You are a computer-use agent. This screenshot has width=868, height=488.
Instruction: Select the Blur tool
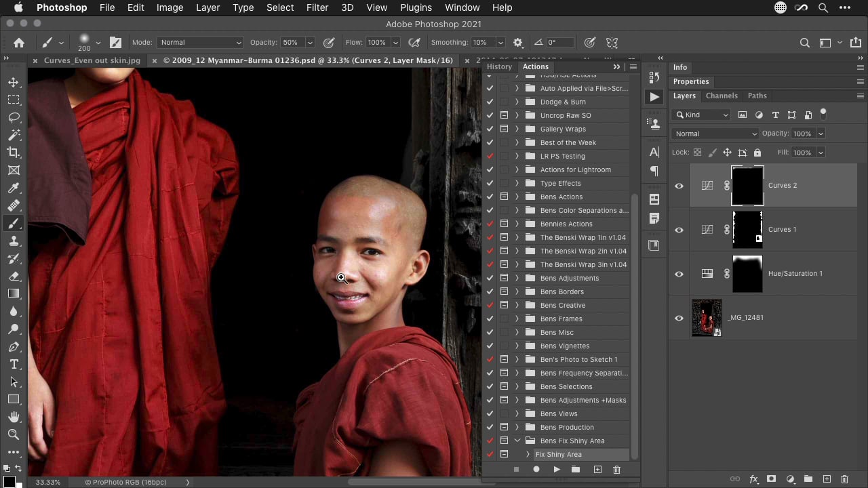(x=14, y=311)
